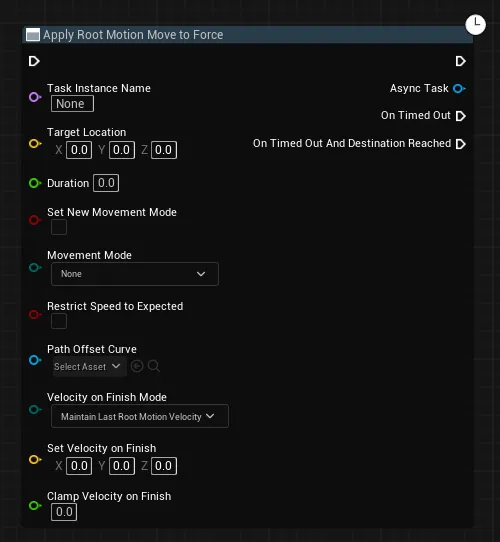
Task: Select the Apply Root Motion Move to Force title
Action: [133, 35]
